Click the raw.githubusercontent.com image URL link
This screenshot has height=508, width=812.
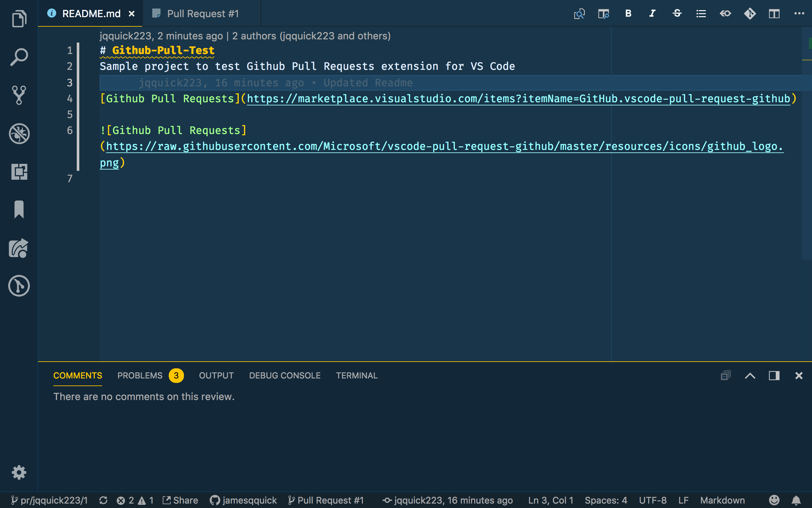445,146
